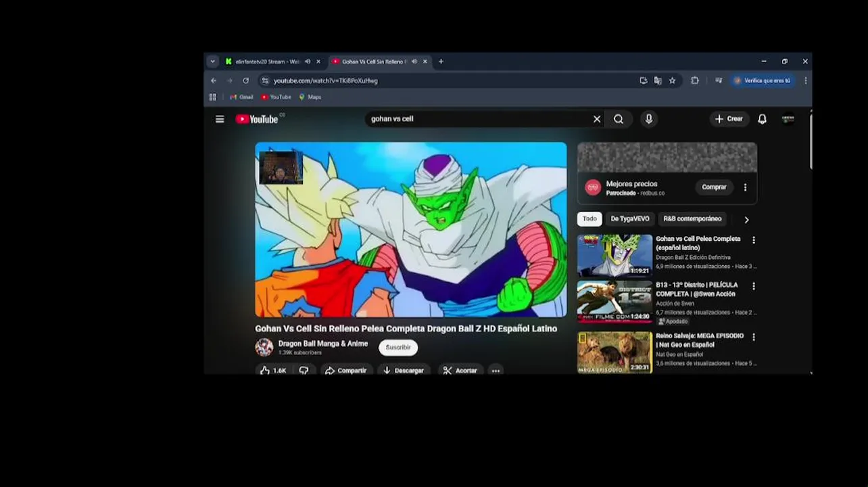Show more filter chips with right arrow
Viewport: 868px width, 487px height.
tap(746, 220)
